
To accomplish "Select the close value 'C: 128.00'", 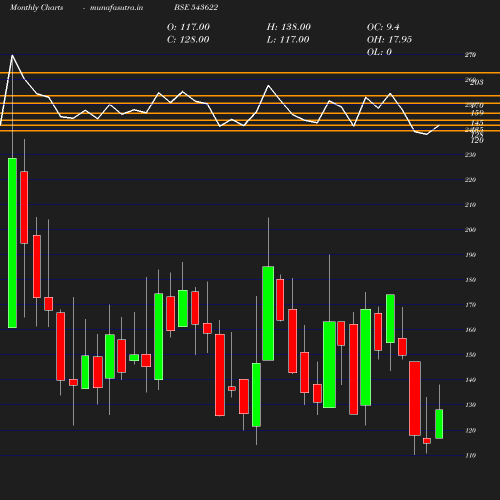I will pos(188,40).
